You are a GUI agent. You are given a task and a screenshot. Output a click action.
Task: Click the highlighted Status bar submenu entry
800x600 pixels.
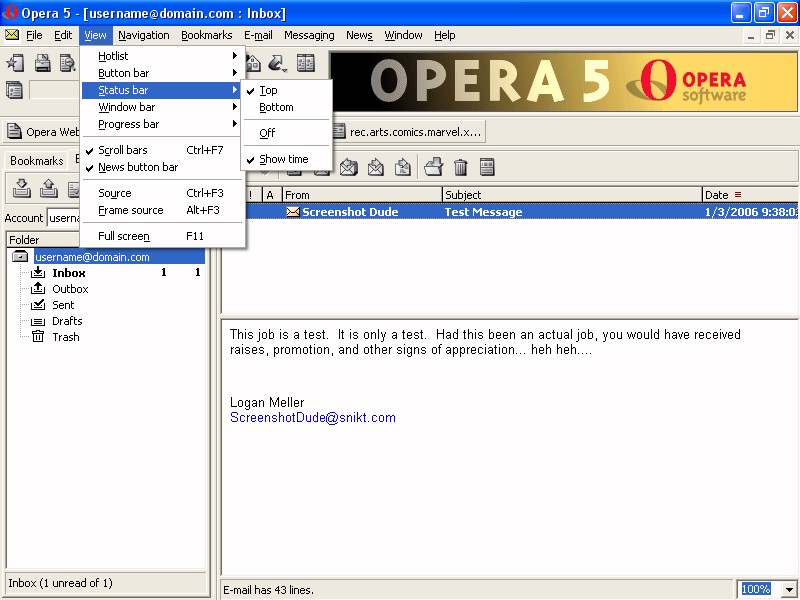pos(161,90)
